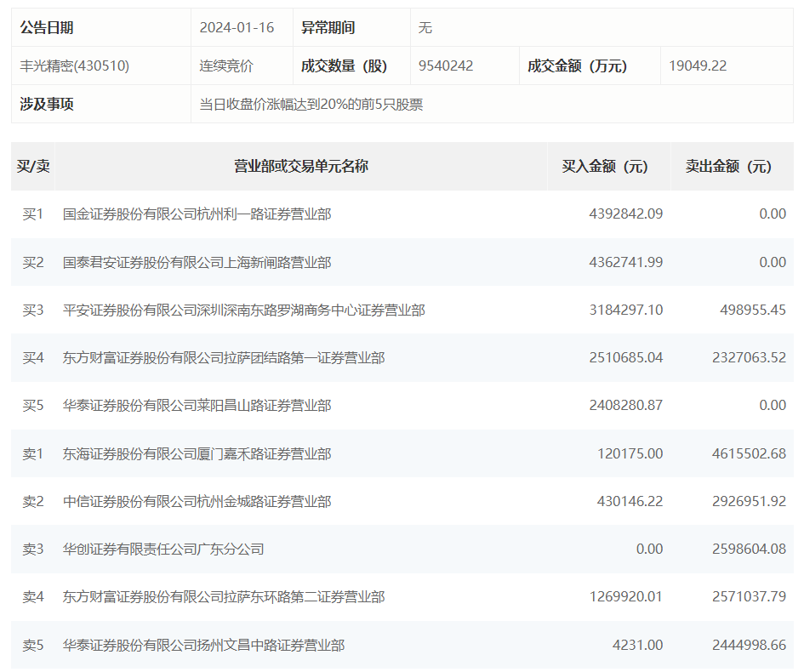Click the 异常期间 label
Image resolution: width=804 pixels, height=672 pixels.
328,28
